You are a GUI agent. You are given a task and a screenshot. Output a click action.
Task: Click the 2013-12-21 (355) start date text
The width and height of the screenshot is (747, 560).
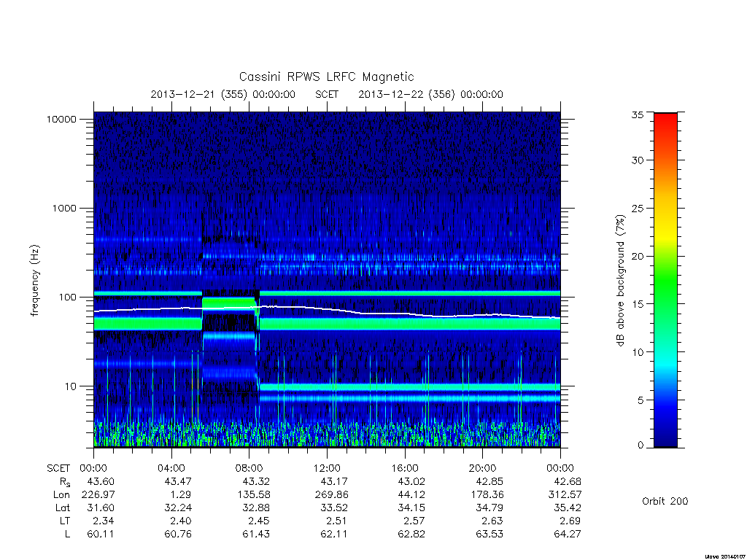pyautogui.click(x=223, y=94)
